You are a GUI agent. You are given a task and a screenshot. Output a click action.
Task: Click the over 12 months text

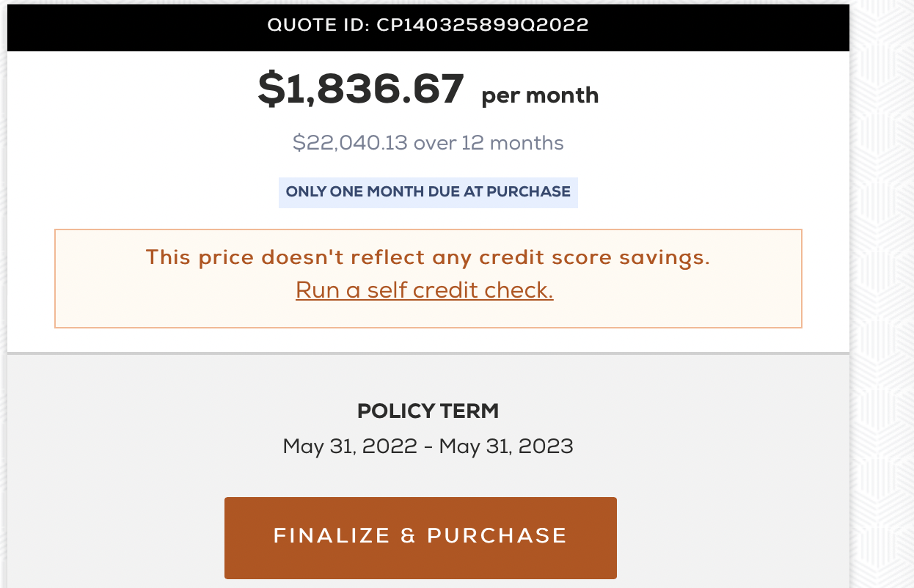tap(489, 142)
